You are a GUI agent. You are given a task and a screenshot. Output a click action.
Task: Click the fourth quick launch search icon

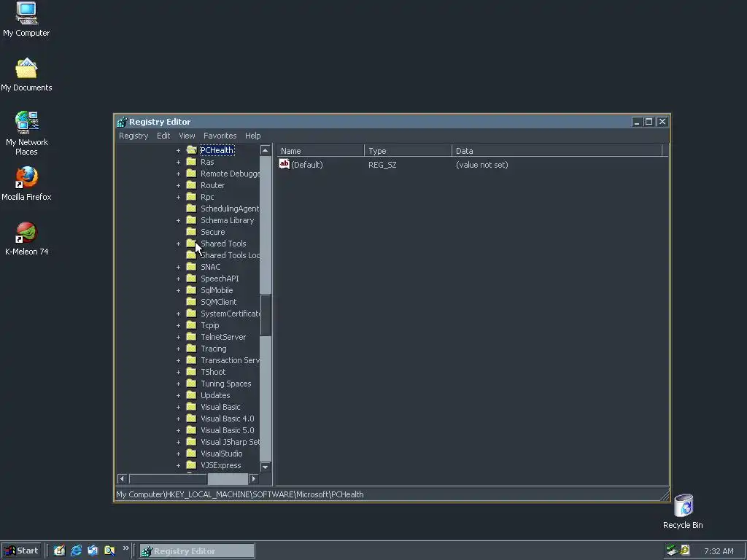pos(109,551)
